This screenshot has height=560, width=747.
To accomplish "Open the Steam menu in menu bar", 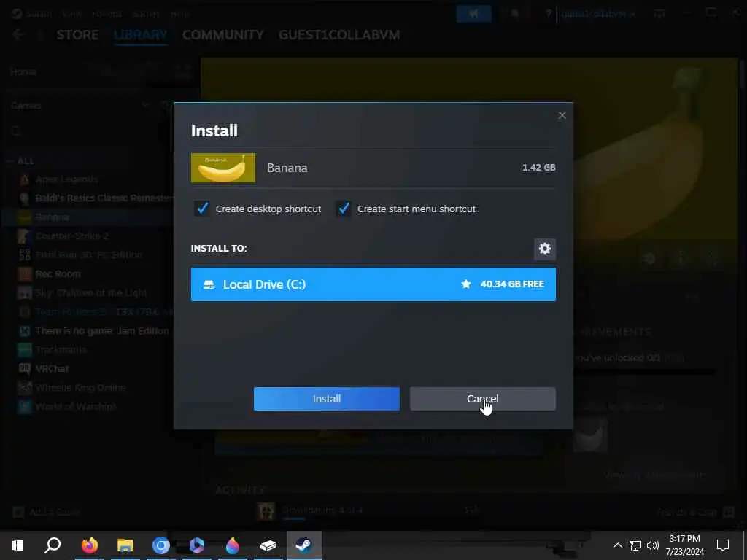I will pyautogui.click(x=39, y=13).
